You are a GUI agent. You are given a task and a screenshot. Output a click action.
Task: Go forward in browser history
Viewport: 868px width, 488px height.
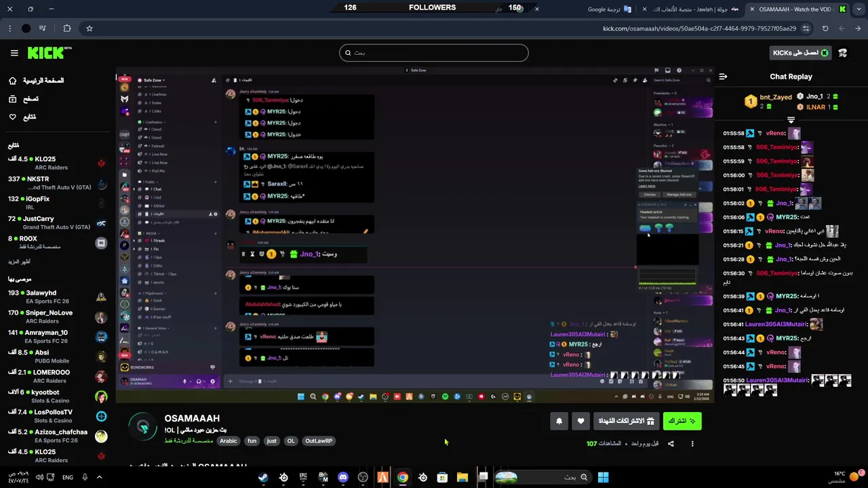pos(842,28)
